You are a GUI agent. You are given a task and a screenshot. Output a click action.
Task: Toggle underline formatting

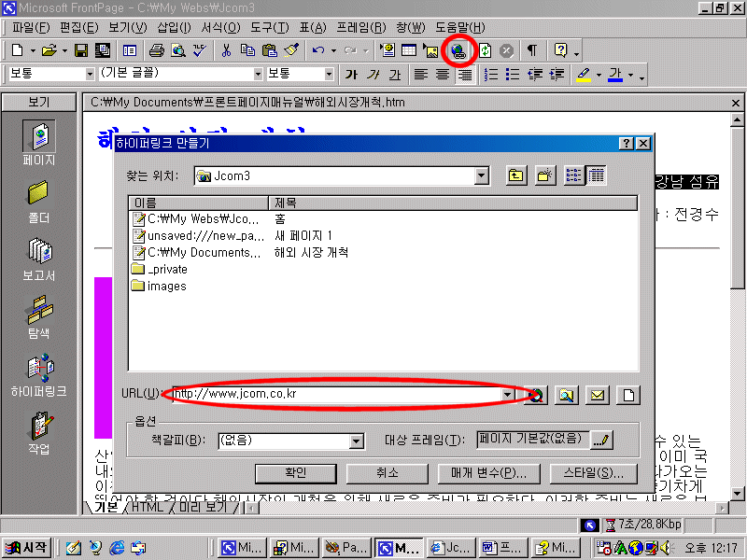395,75
